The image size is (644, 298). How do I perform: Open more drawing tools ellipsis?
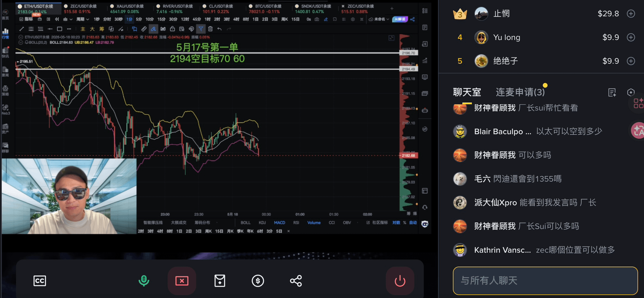pos(69,29)
